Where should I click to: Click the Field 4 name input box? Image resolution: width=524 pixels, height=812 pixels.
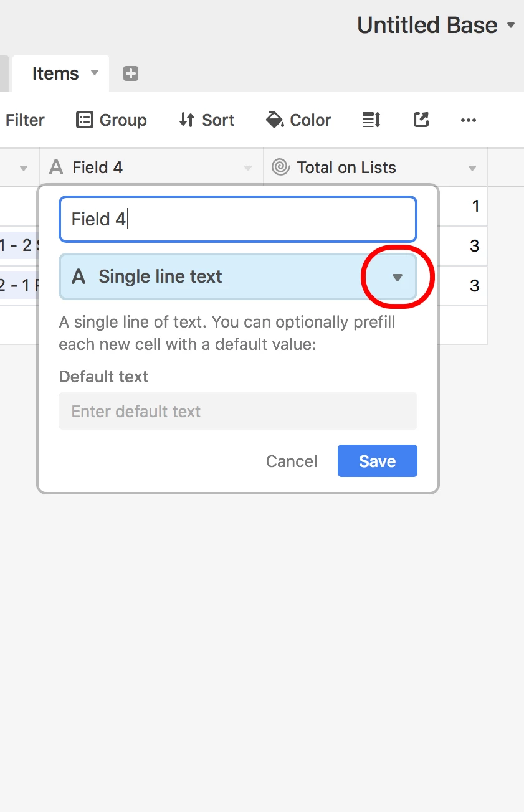click(238, 219)
